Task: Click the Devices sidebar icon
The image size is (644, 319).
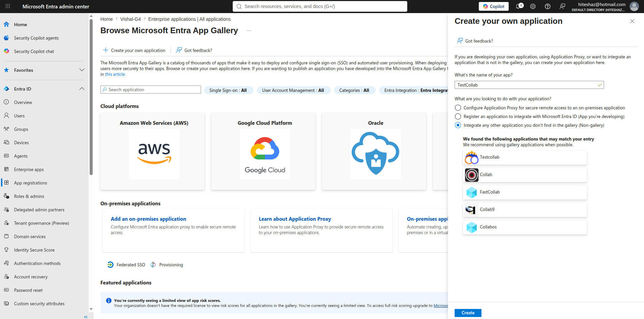Action: click(6, 143)
